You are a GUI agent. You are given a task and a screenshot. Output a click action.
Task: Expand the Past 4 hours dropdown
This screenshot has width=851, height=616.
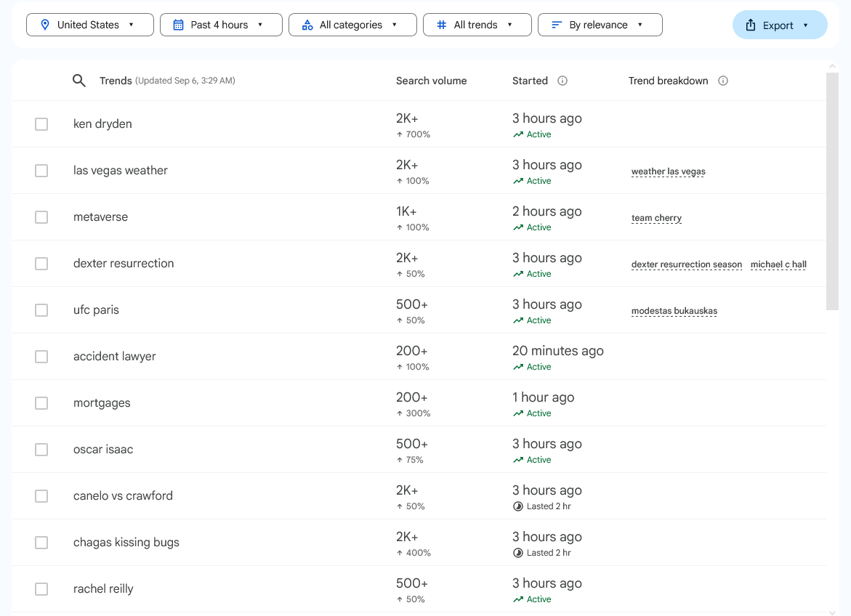coord(221,25)
